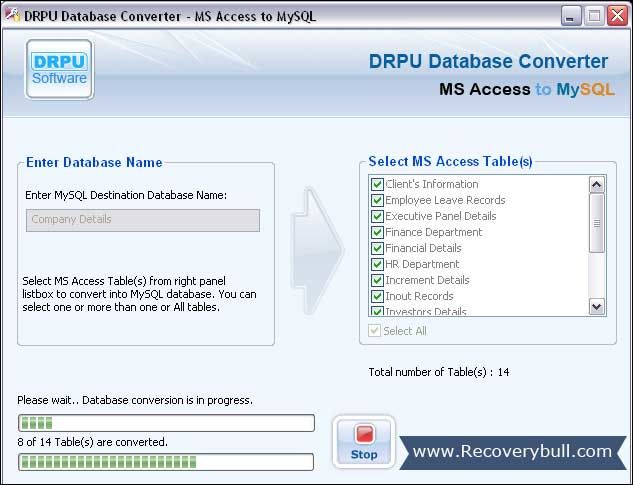
Task: Click the red Stop button icon
Action: [x=365, y=433]
